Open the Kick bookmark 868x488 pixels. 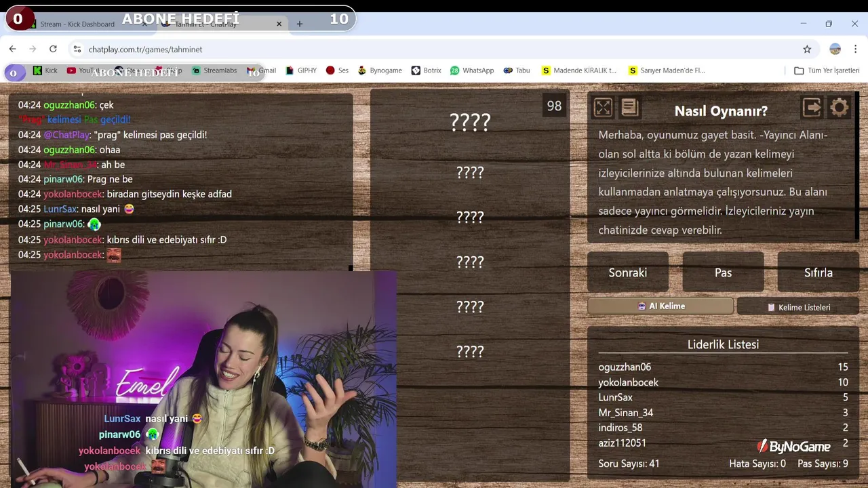45,70
